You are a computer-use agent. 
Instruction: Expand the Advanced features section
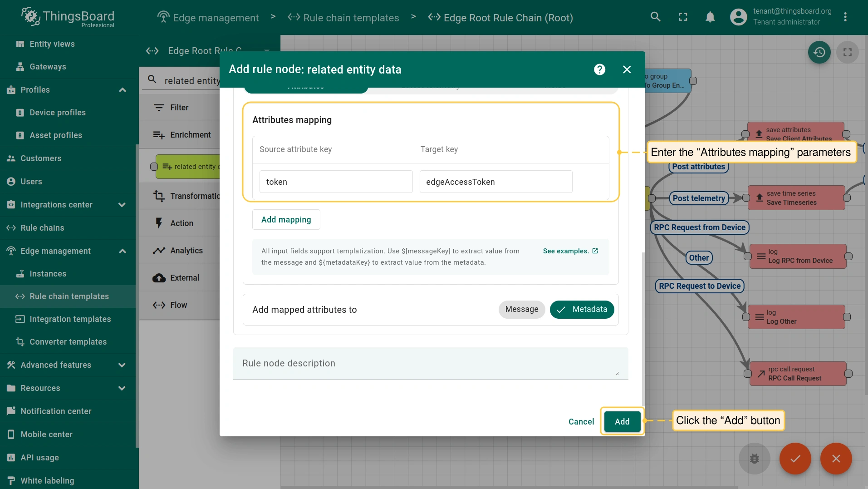(122, 365)
